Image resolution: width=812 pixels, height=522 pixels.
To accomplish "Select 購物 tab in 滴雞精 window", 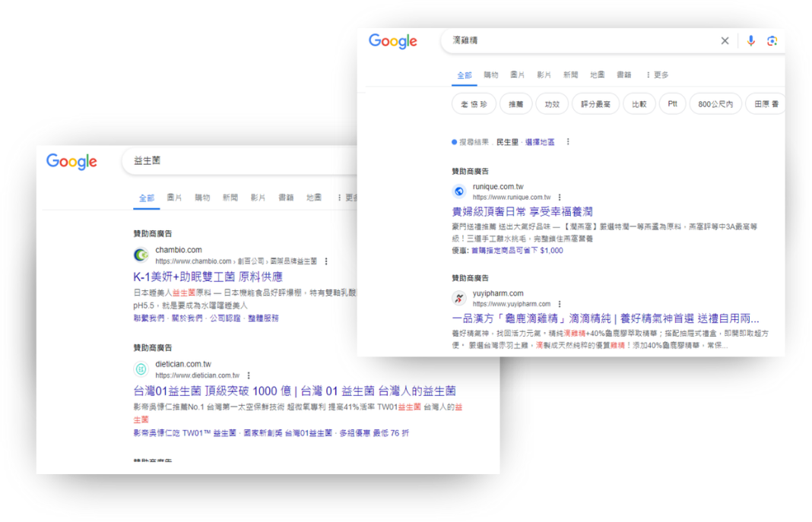I will coord(491,75).
